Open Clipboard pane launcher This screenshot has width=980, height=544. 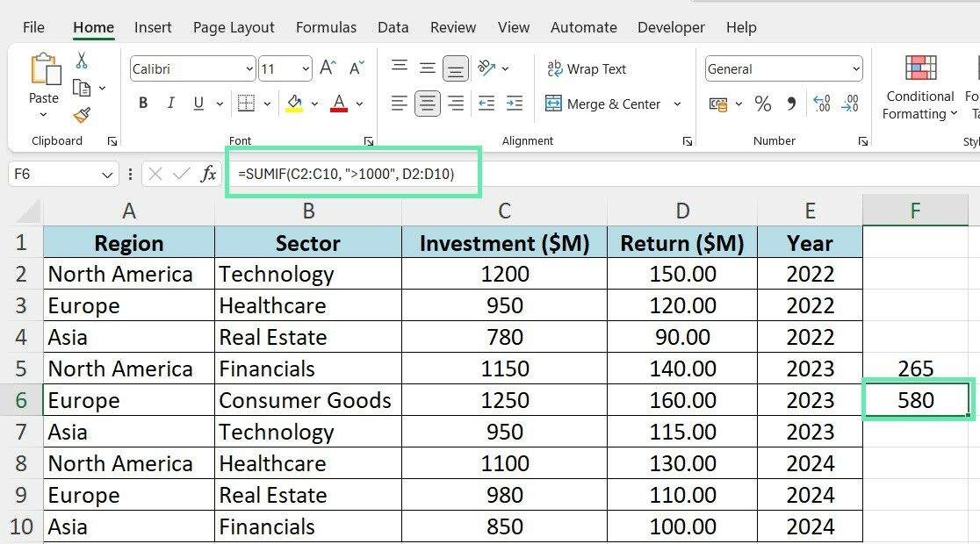112,142
